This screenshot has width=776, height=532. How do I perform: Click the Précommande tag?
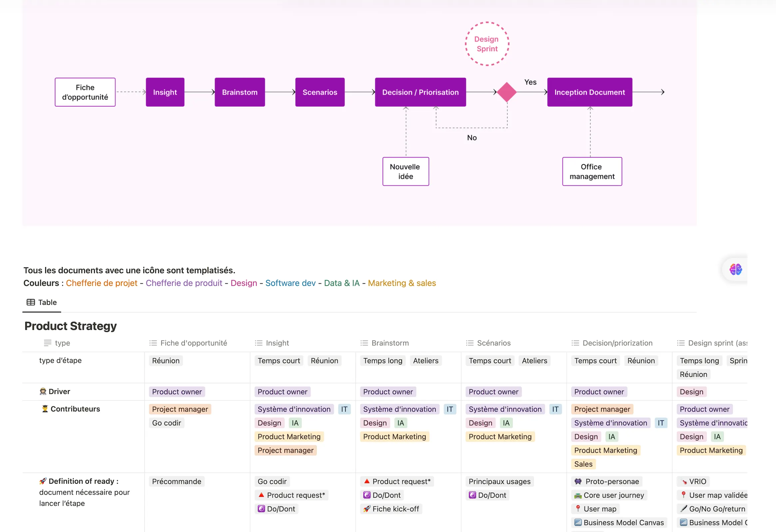tap(177, 481)
